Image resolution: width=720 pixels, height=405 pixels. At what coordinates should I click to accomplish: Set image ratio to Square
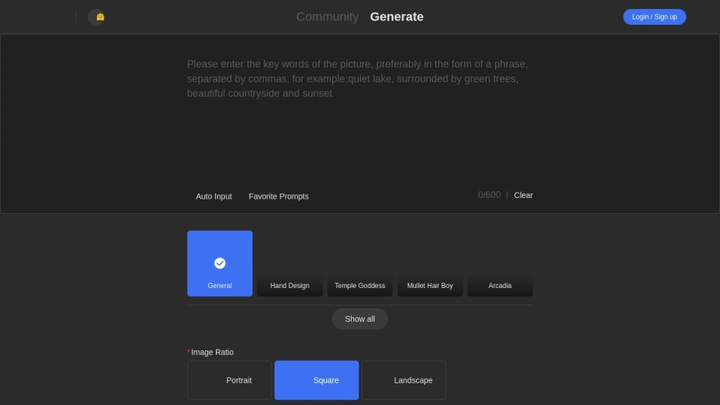point(316,380)
